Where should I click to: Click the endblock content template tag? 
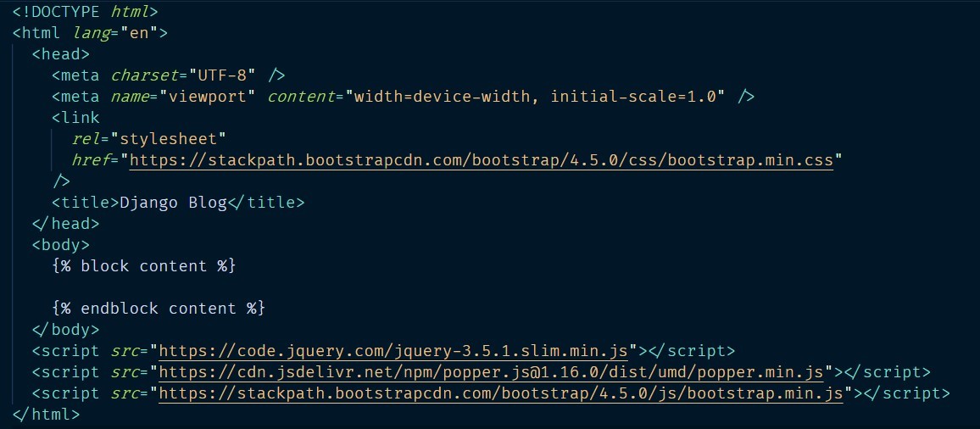[x=159, y=309]
